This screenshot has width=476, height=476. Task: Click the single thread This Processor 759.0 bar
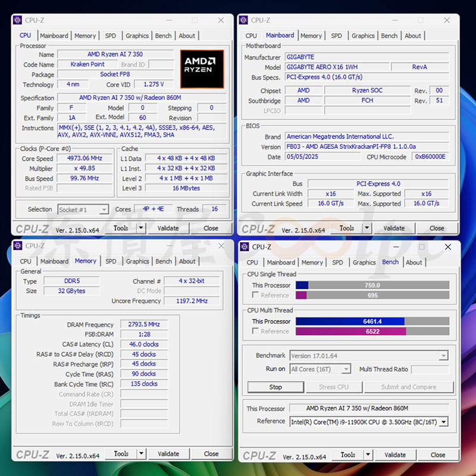[372, 285]
